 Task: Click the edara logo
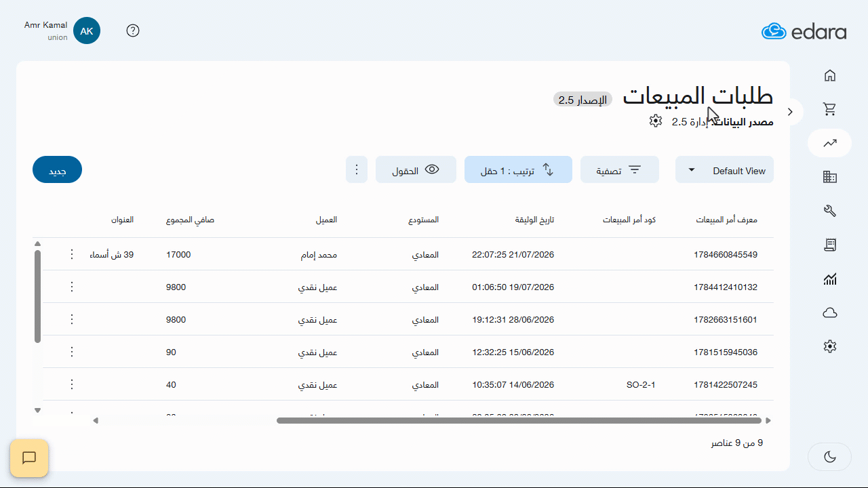(804, 31)
